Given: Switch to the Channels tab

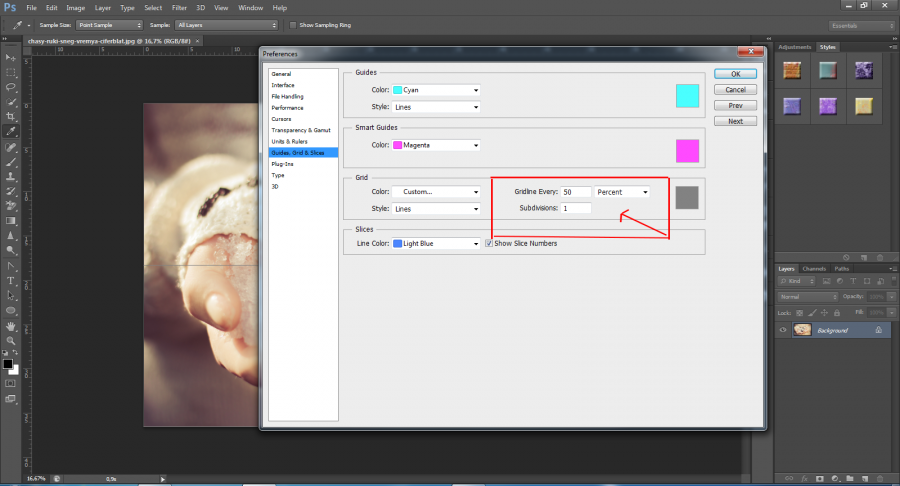Looking at the screenshot, I should tap(815, 268).
